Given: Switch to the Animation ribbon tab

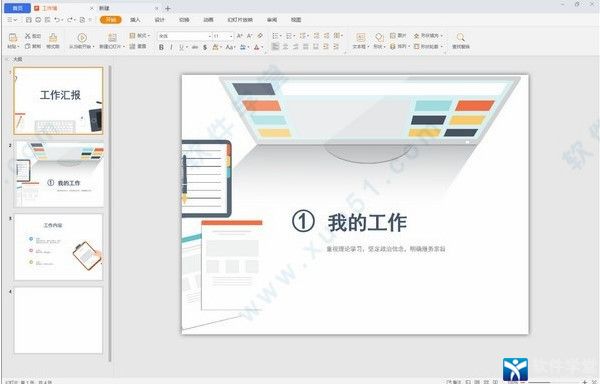Looking at the screenshot, I should [x=208, y=20].
